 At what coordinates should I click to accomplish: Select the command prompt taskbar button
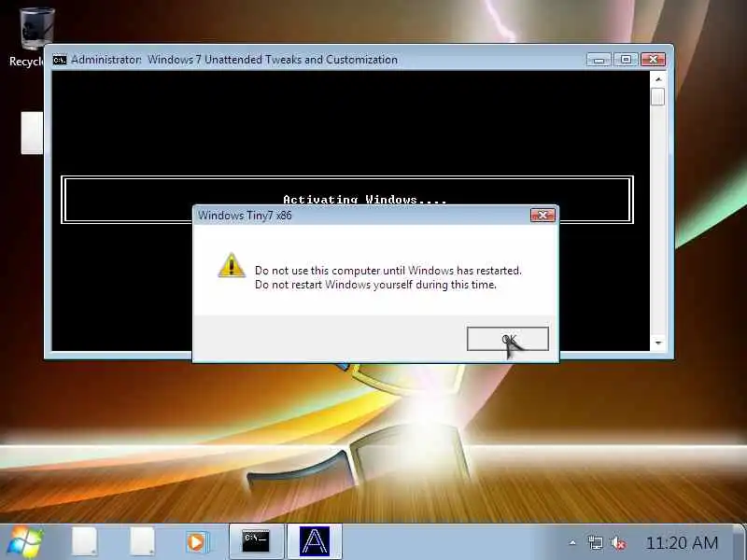(x=256, y=541)
